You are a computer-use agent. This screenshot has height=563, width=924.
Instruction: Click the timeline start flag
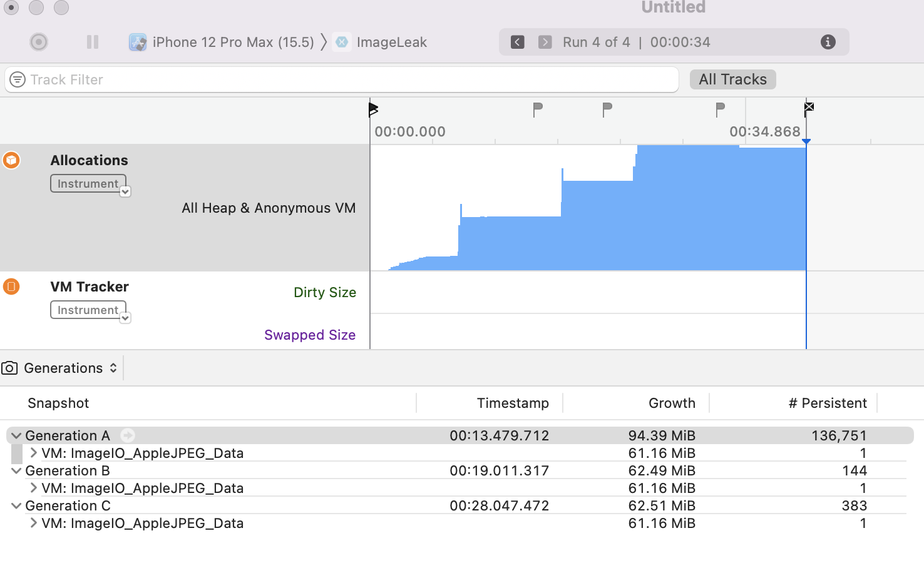(374, 109)
